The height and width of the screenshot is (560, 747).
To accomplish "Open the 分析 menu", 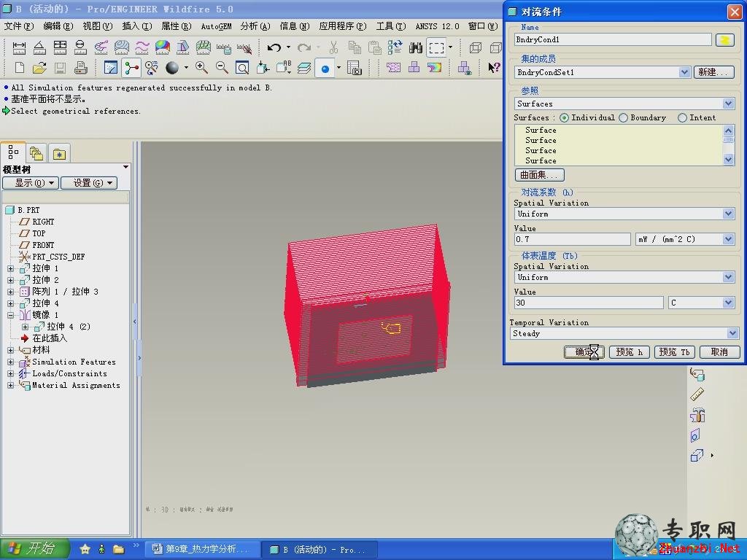I will pyautogui.click(x=255, y=26).
